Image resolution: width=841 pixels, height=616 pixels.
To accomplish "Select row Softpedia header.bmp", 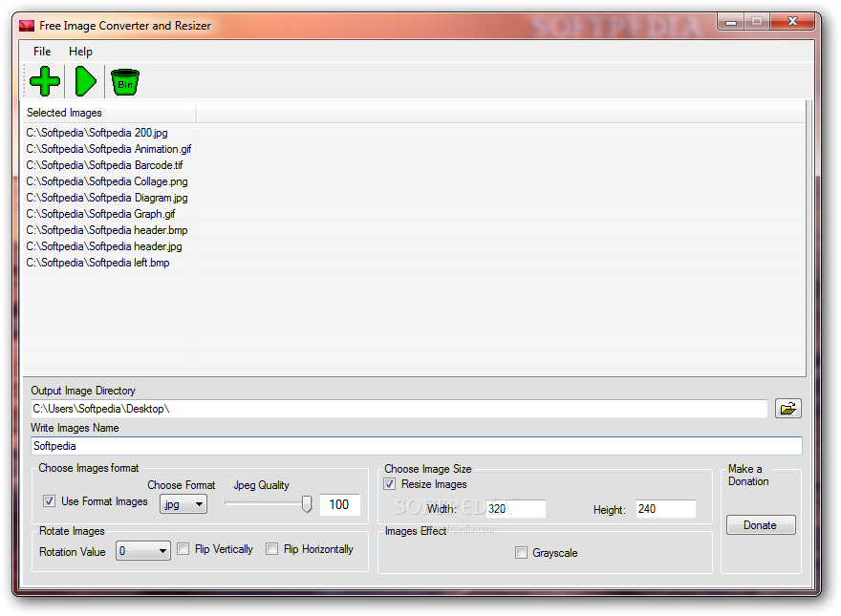I will (109, 230).
